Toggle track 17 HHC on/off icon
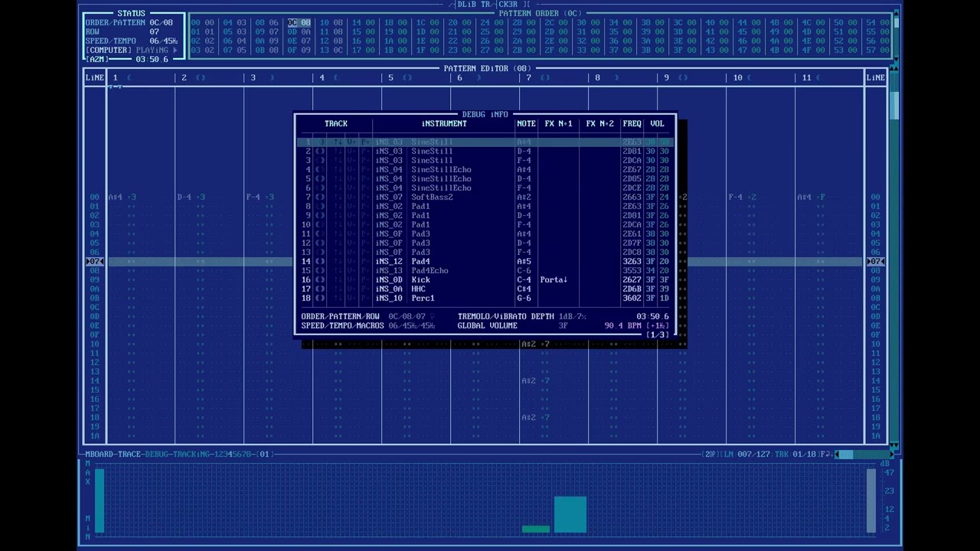This screenshot has width=980, height=551. point(319,289)
